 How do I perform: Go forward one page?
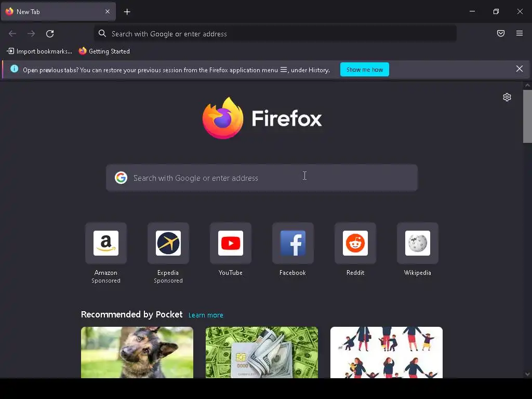click(x=31, y=34)
